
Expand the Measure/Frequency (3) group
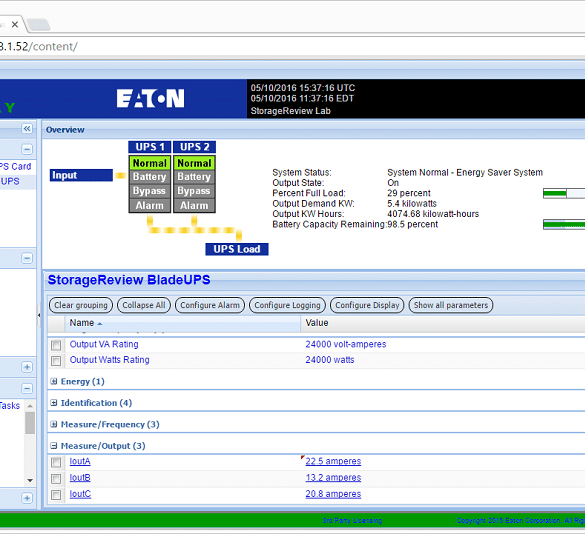pyautogui.click(x=54, y=424)
